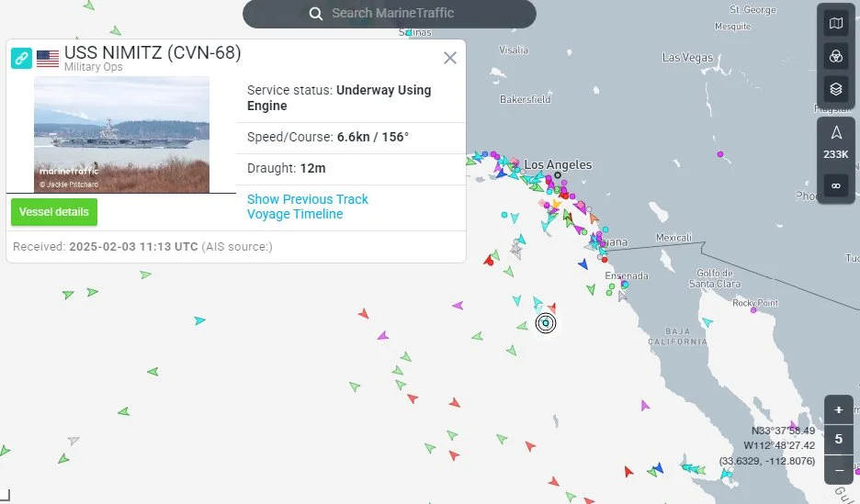The image size is (860, 504).
Task: Click the USS NIMITZ (CVN-68) title
Action: click(153, 53)
